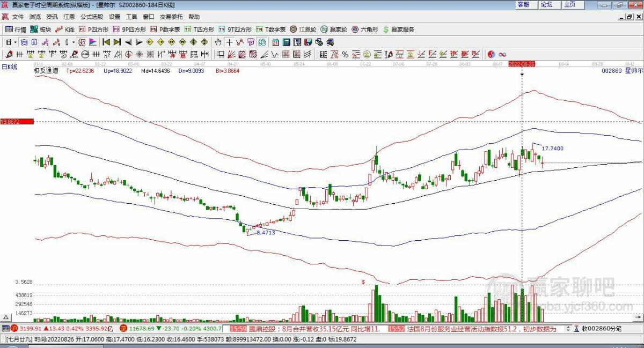
Task: Expand the candlestick style dropdown arrow
Action: (x=74, y=42)
